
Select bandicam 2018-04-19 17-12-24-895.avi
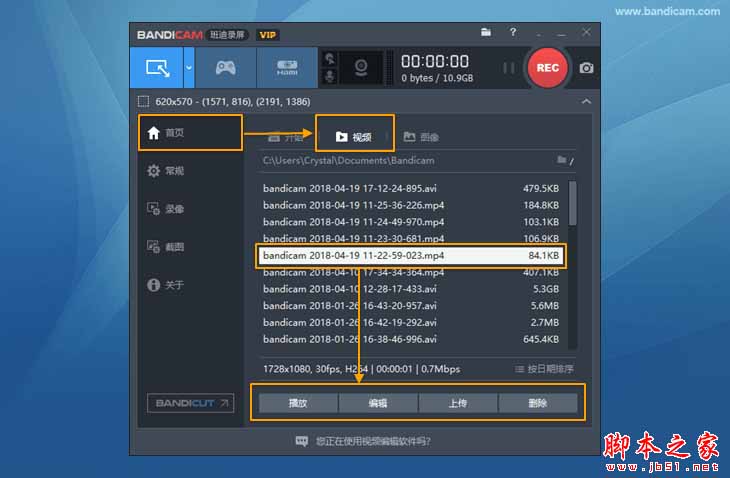click(411, 189)
